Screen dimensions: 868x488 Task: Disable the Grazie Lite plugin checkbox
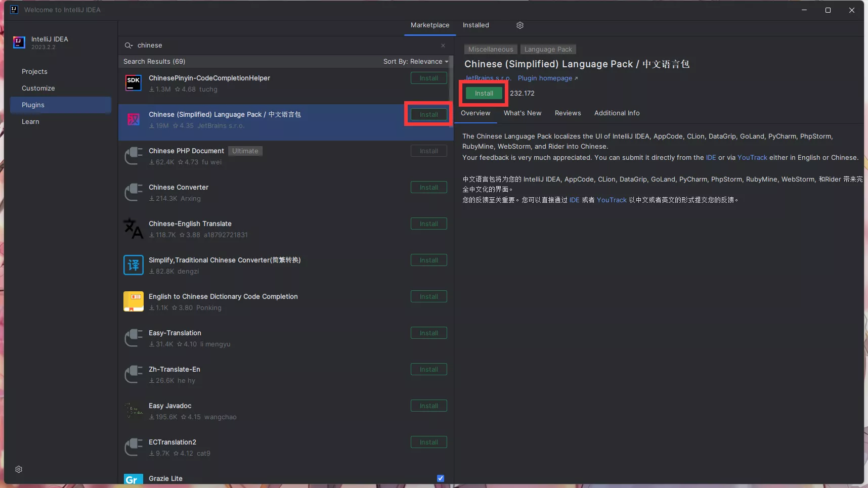click(441, 478)
